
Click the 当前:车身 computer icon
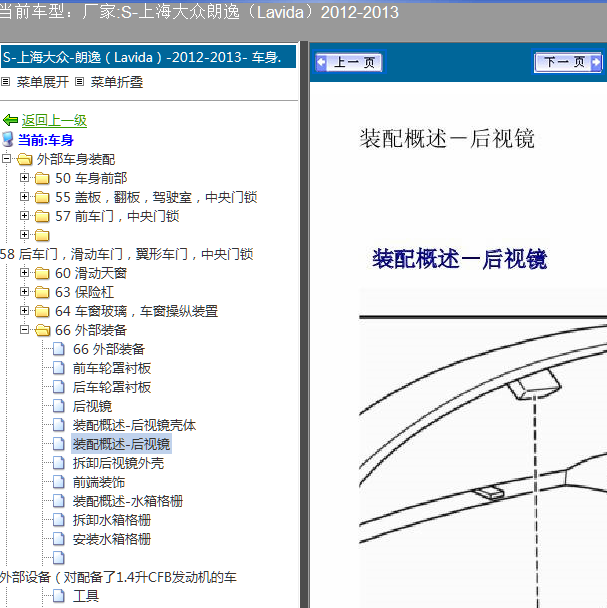7,140
